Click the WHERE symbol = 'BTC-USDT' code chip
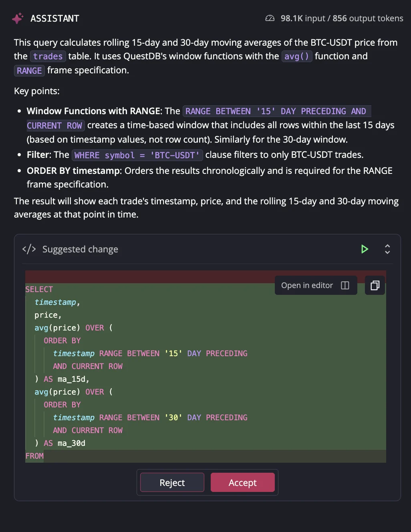This screenshot has height=532, width=411. click(137, 155)
